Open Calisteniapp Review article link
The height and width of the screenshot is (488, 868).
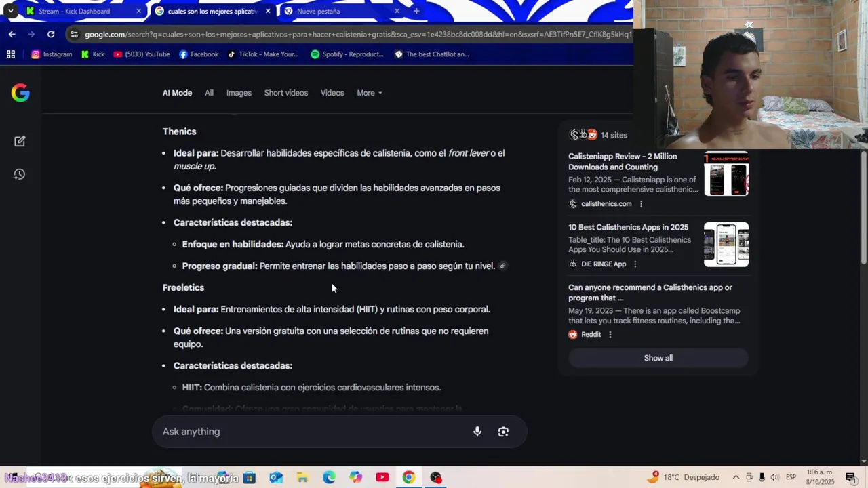pos(623,161)
